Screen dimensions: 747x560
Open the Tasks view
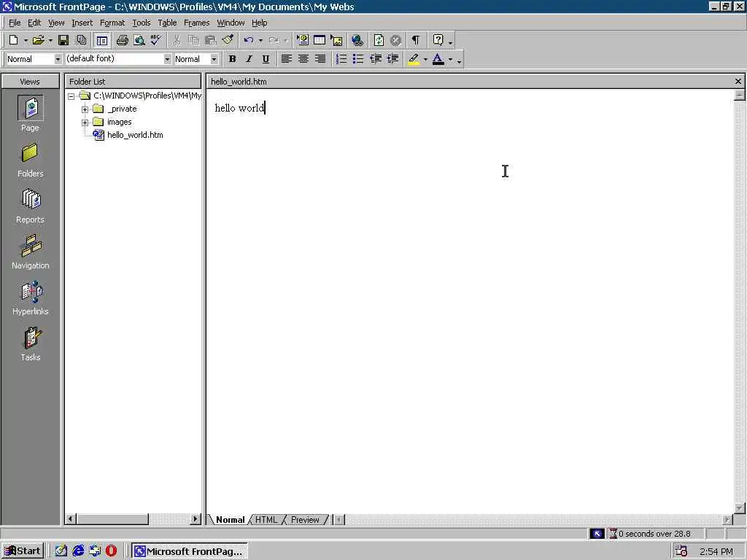click(x=30, y=343)
